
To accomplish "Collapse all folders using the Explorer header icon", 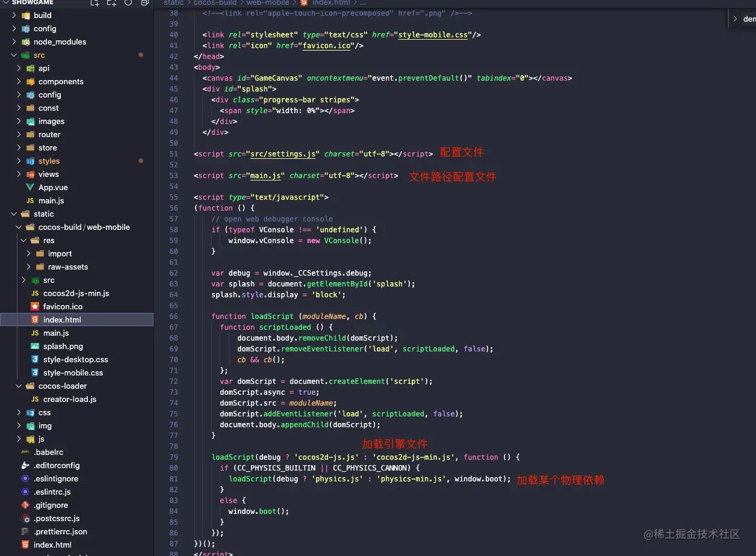I will 145,3.
